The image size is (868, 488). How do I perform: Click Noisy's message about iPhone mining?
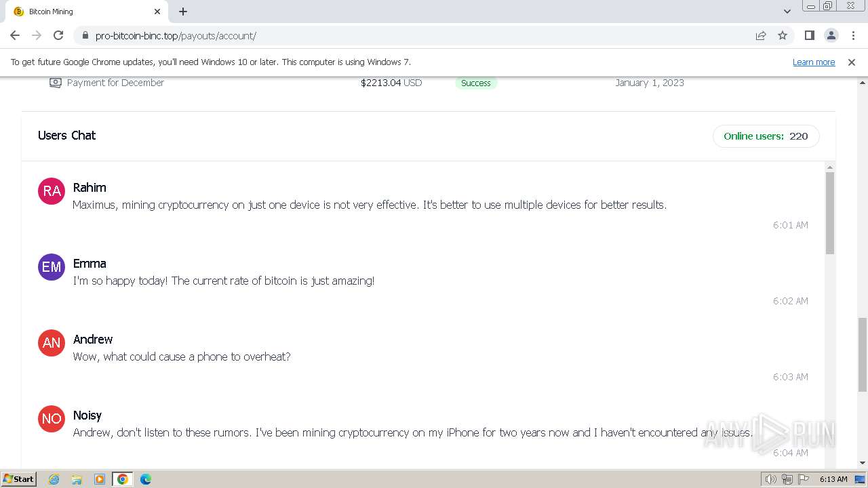(x=413, y=432)
